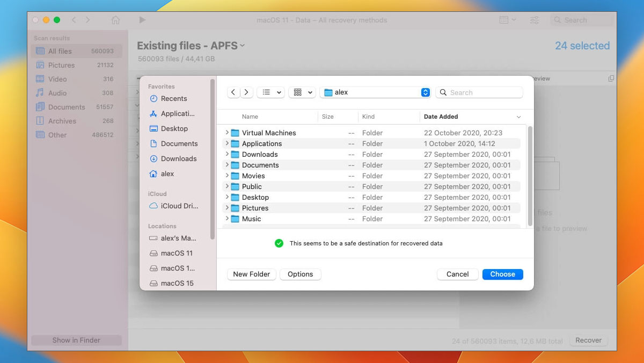Focus the Search field in save dialog
Viewport: 644px width, 363px height.
coord(479,92)
